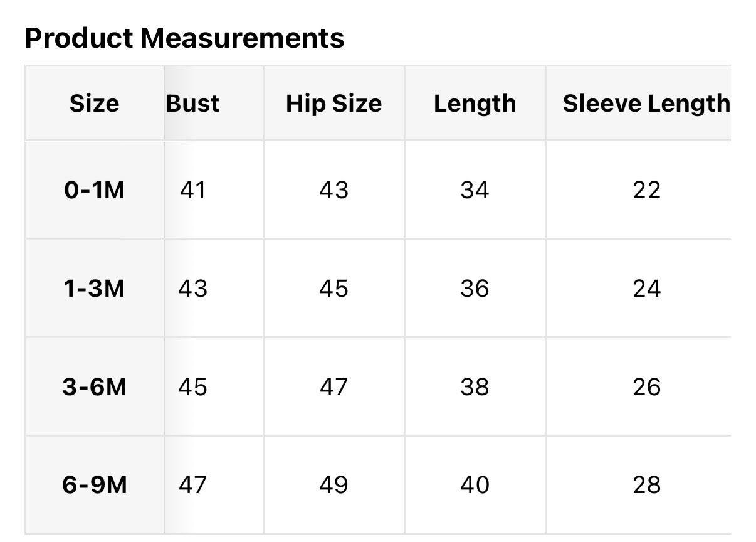
Task: Click the Length column header
Action: pyautogui.click(x=475, y=104)
